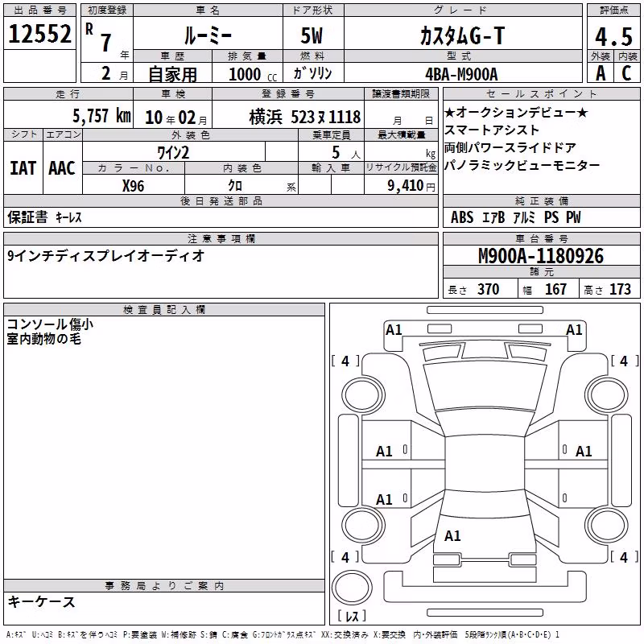The image size is (644, 644).
Task: Click the 検査員記入欄 header
Action: pos(164,310)
